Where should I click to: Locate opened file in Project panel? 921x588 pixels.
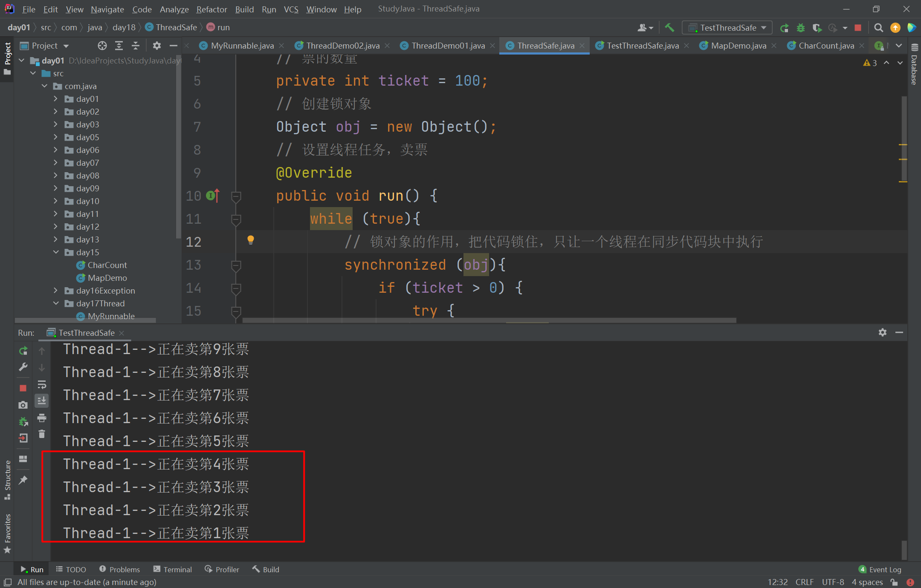(x=102, y=46)
